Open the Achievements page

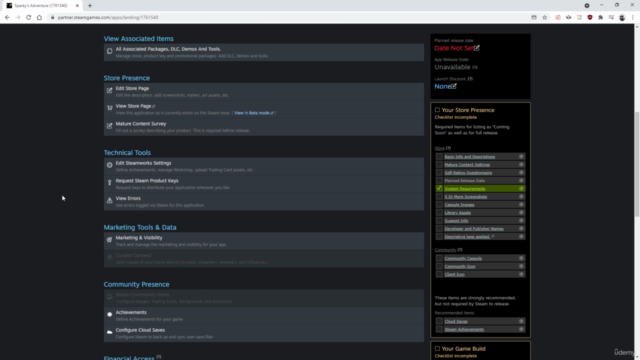[x=131, y=312]
